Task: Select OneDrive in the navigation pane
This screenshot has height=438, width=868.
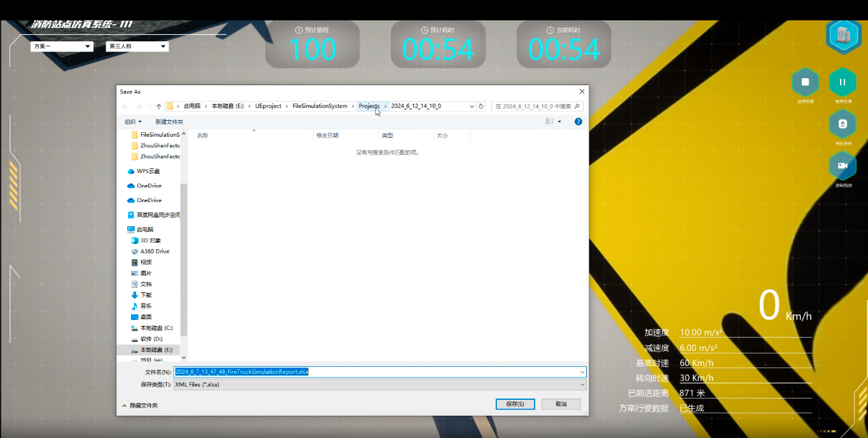Action: coord(149,186)
